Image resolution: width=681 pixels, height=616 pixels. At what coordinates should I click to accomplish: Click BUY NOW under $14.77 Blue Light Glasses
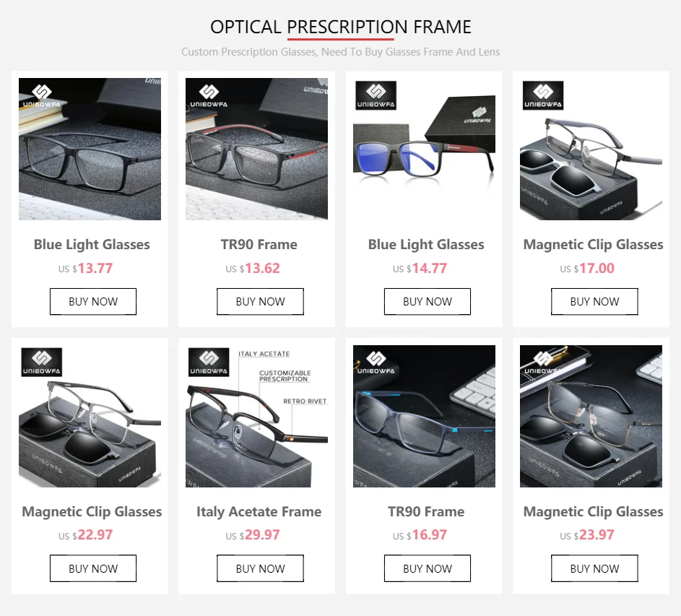point(428,301)
